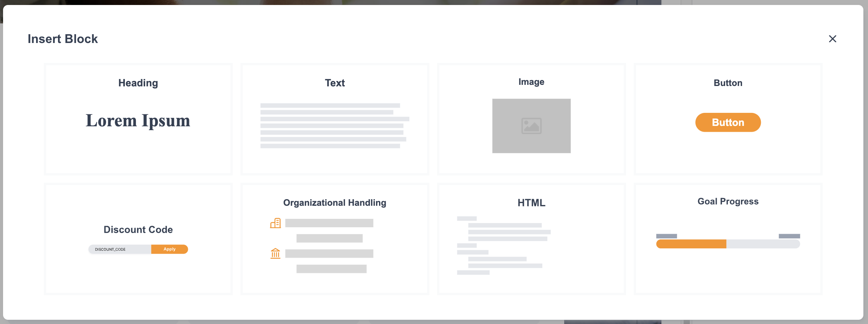Image resolution: width=868 pixels, height=324 pixels.
Task: Select the Heading block title
Action: 138,83
